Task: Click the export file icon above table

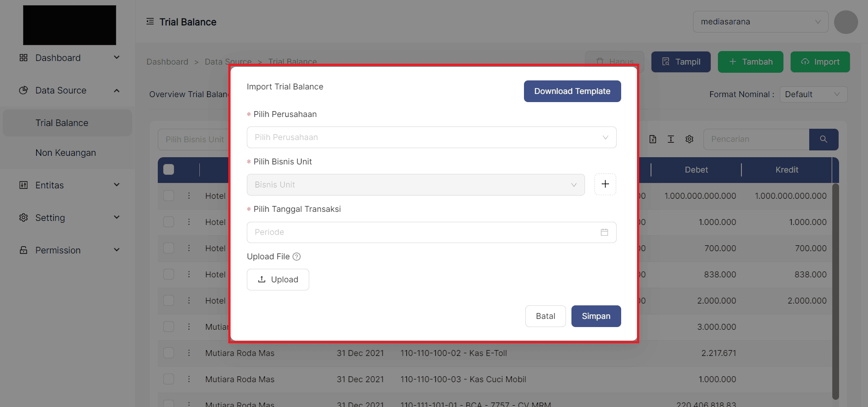Action: 653,139
